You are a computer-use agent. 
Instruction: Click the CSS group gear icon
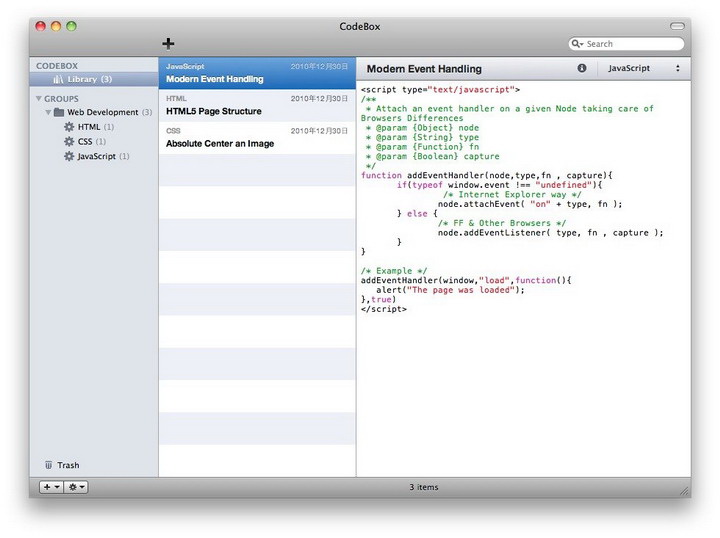click(69, 141)
